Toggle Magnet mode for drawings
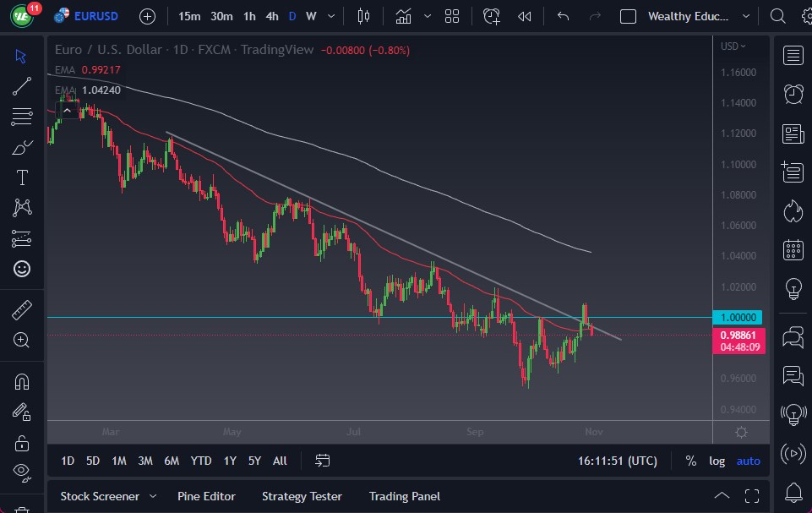The width and height of the screenshot is (812, 513). (x=21, y=380)
